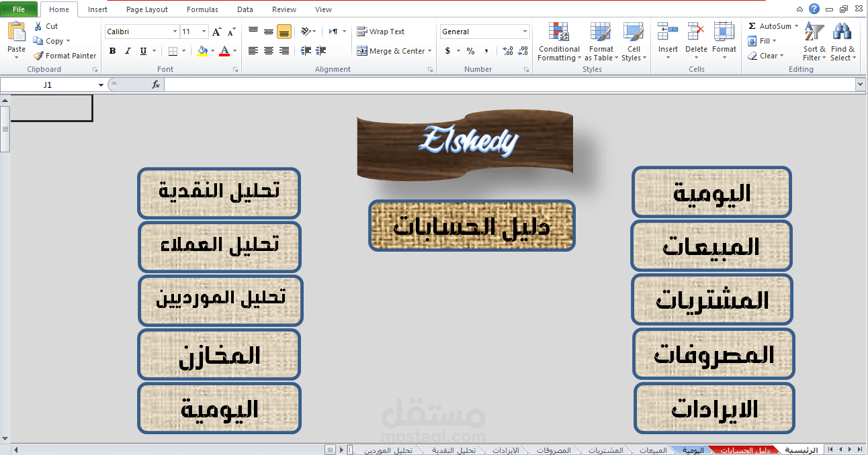This screenshot has width=868, height=455.
Task: Click the المخازن button
Action: click(219, 354)
